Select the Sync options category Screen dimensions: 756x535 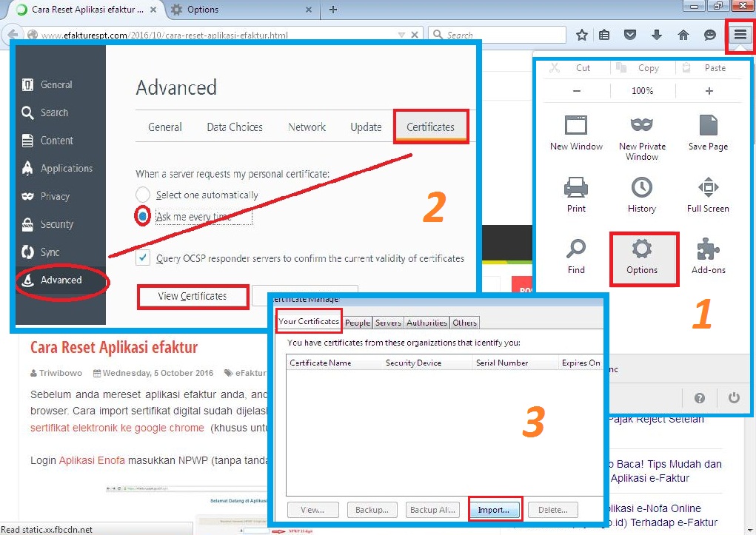(60, 252)
